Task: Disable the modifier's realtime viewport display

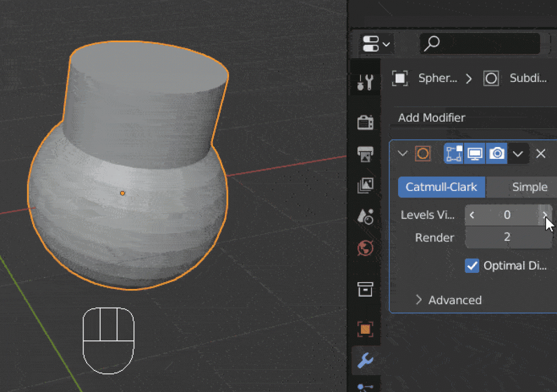Action: coord(474,153)
